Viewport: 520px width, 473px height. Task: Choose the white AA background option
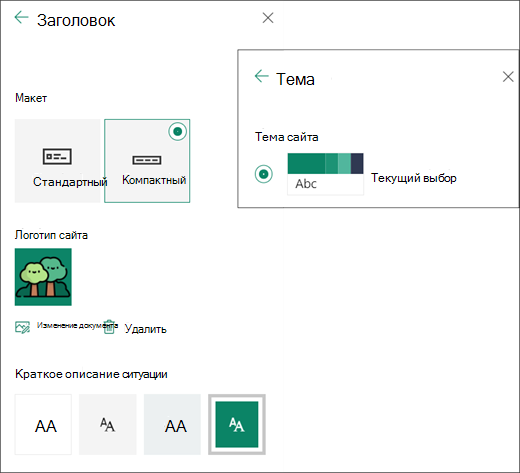pyautogui.click(x=43, y=424)
